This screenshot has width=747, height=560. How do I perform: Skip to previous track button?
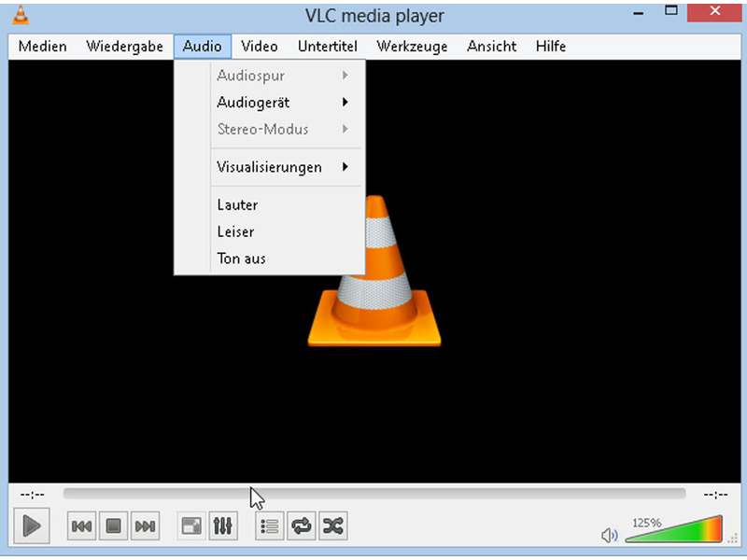[81, 525]
